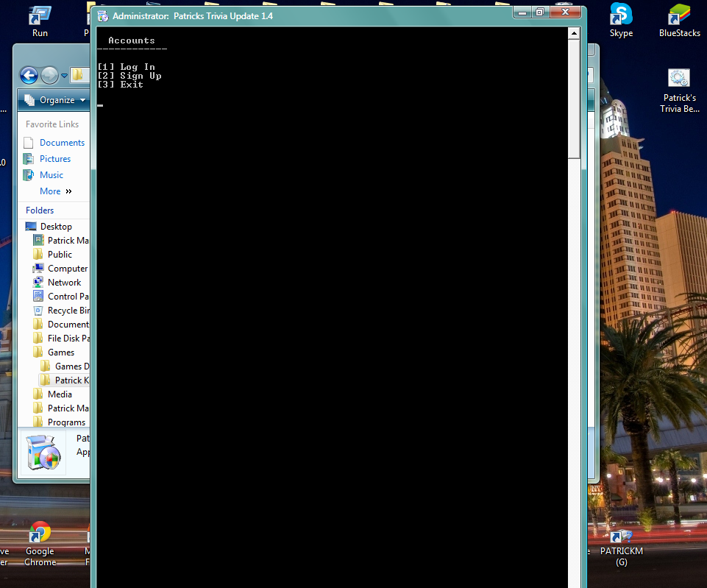Select the Games D subfolder in tree
Viewport: 707px width, 588px height.
click(71, 366)
